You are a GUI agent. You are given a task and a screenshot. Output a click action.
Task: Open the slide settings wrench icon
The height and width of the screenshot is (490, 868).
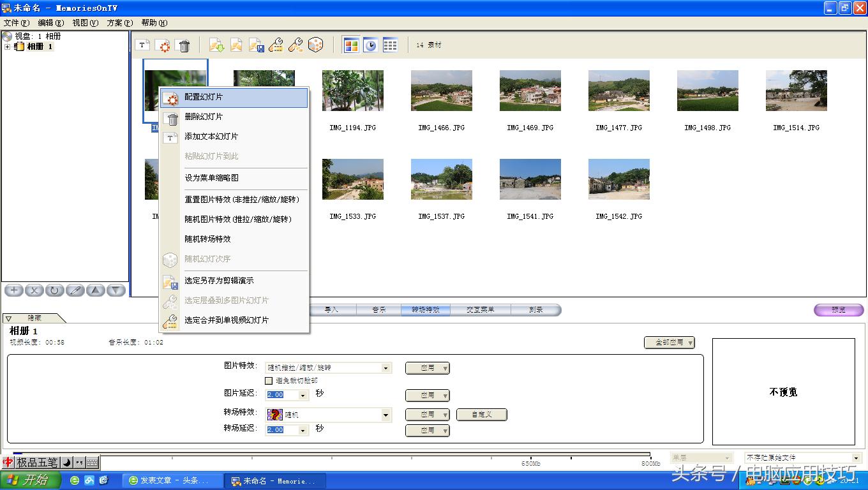[276, 45]
